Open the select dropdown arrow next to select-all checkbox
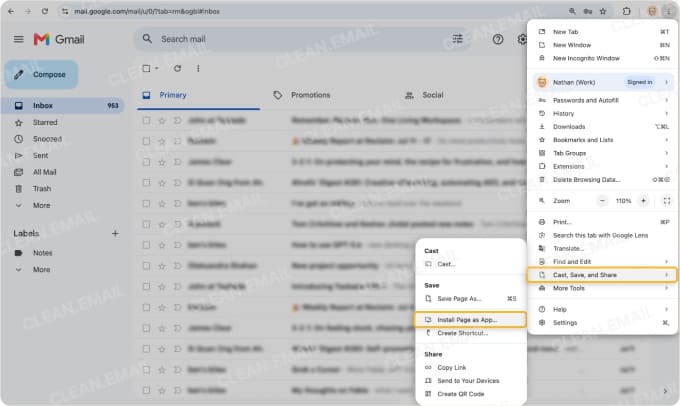The width and height of the screenshot is (680, 406). (x=157, y=69)
